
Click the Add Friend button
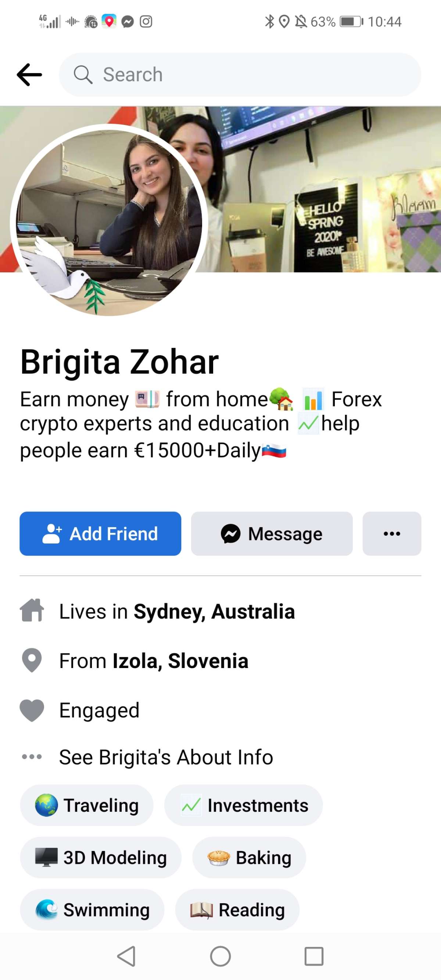100,534
